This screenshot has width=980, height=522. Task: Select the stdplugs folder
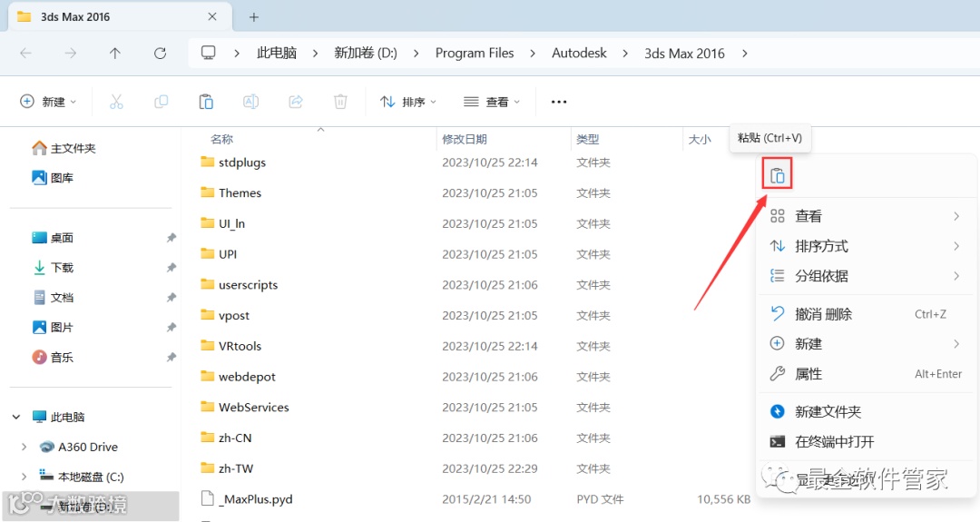(233, 163)
